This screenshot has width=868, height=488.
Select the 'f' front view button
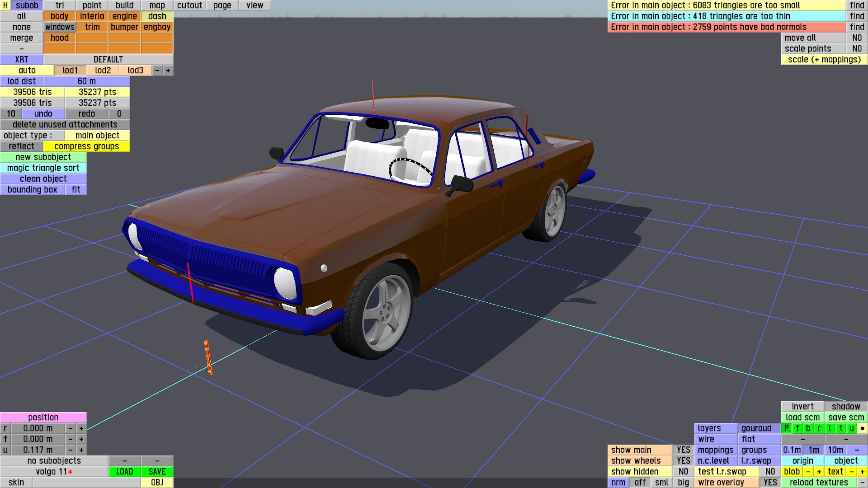(x=797, y=428)
